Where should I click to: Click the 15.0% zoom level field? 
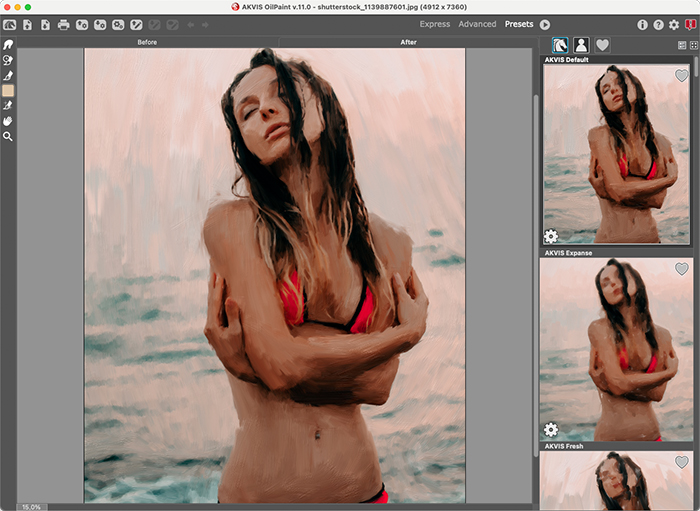[32, 507]
